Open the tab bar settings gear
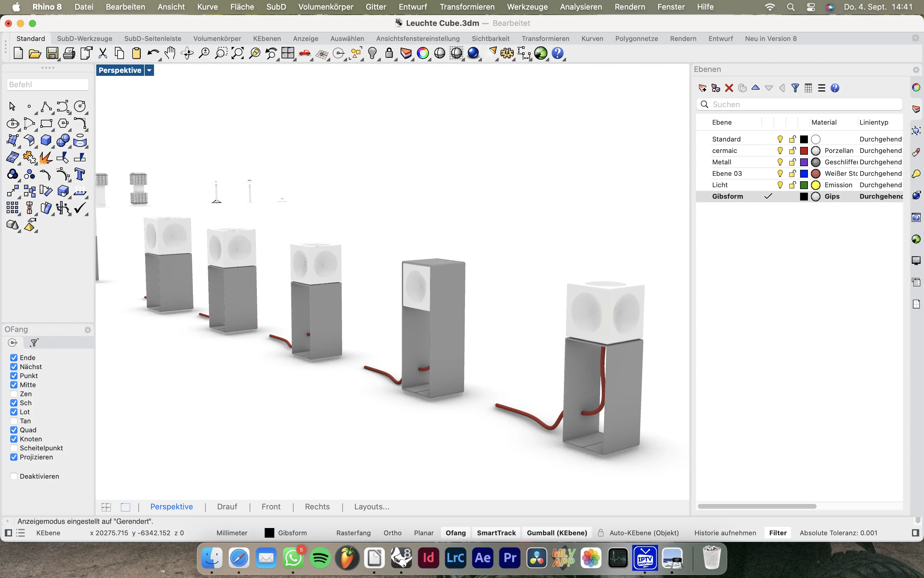Viewport: 924px width, 578px height. click(x=916, y=38)
